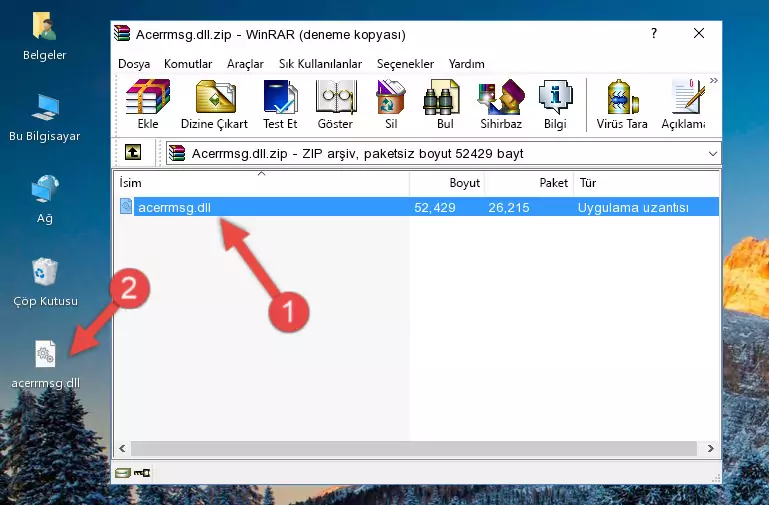This screenshot has height=505, width=769.
Task: Select the Bu Bilgisayar desktop icon
Action: tap(44, 118)
